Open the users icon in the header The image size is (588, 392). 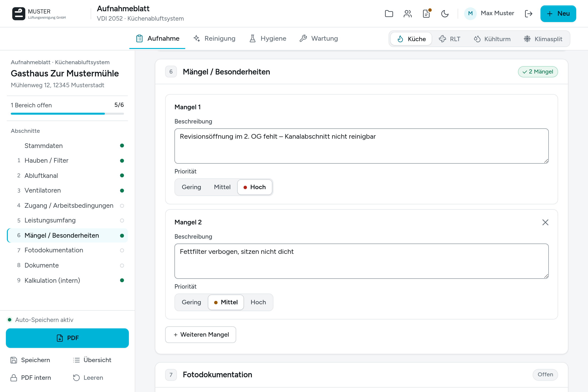click(407, 13)
